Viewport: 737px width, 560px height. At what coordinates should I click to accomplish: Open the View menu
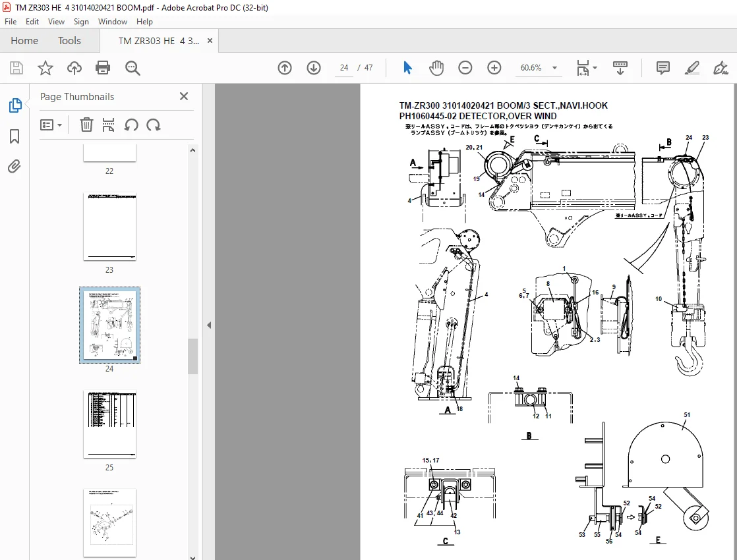56,22
